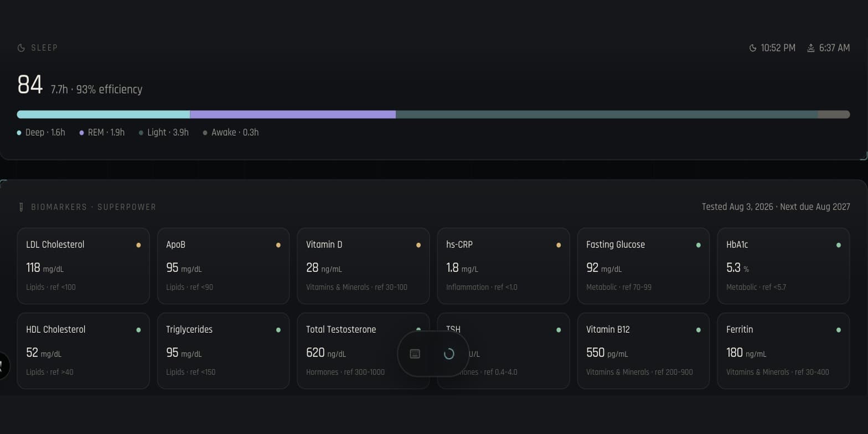The width and height of the screenshot is (868, 434).
Task: Click the moon icon beside the SLEEP heading
Action: pos(21,48)
